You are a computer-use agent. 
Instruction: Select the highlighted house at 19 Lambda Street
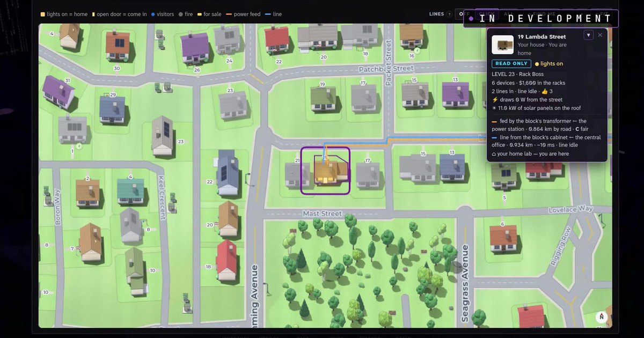[325, 171]
